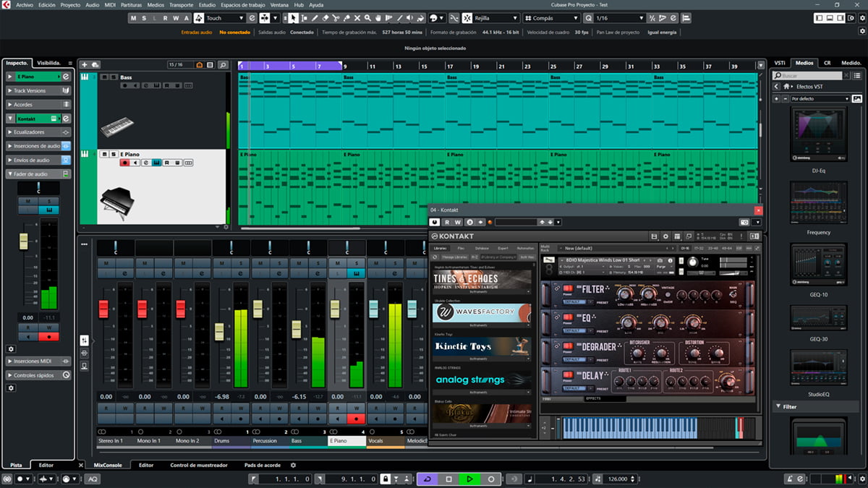
Task: Open the Por defecto sort dropdown
Action: pyautogui.click(x=820, y=98)
